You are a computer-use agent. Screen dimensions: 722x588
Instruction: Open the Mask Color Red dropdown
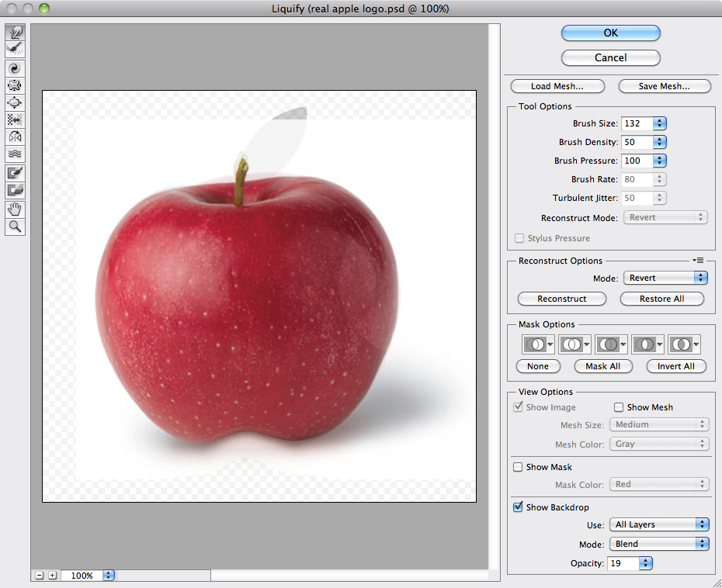659,484
